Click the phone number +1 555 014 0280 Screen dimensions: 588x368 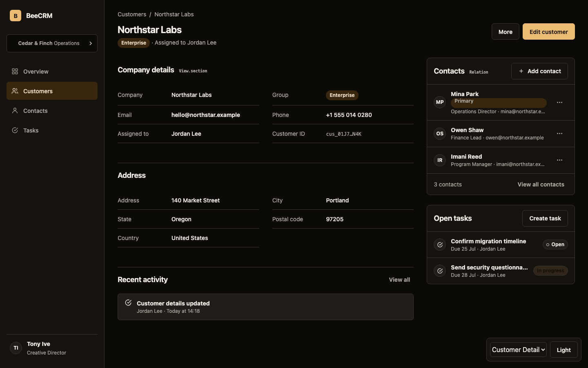click(349, 115)
